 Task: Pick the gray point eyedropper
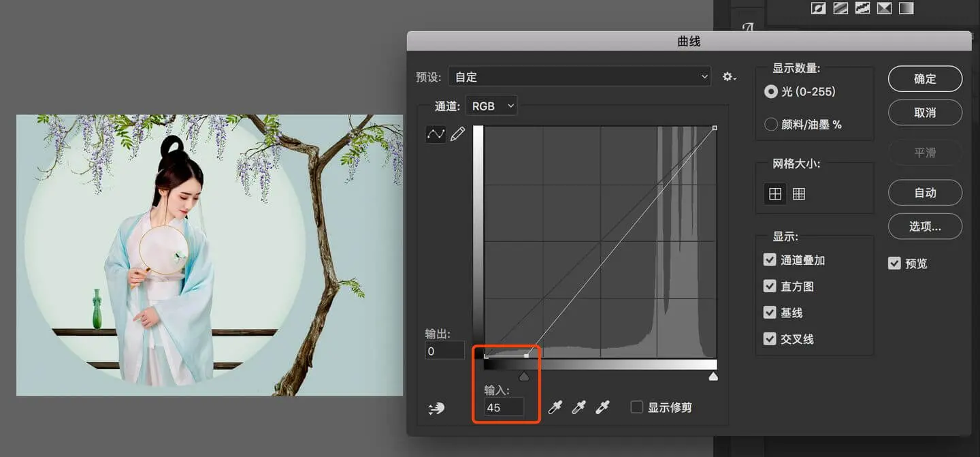click(x=579, y=407)
